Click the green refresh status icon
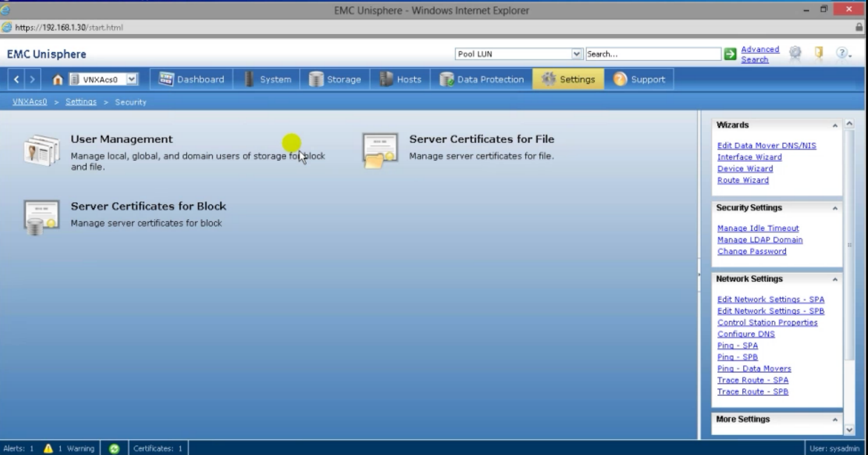This screenshot has height=455, width=868. click(x=114, y=448)
